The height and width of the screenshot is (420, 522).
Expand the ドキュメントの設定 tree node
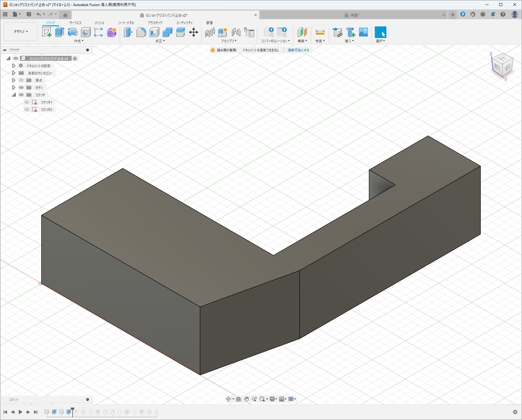pos(14,66)
